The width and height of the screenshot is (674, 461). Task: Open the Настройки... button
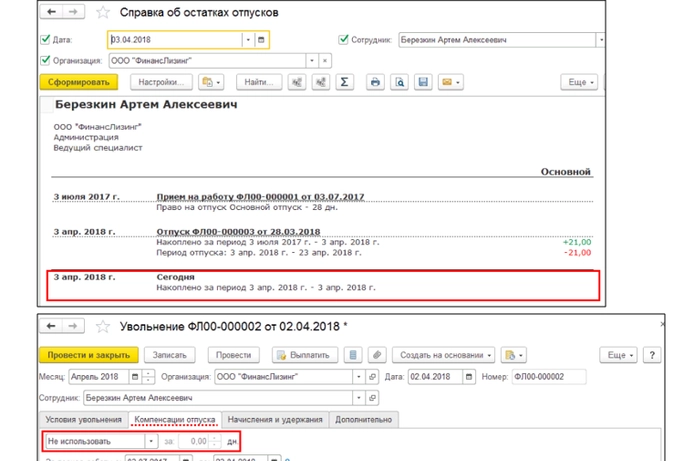point(161,82)
